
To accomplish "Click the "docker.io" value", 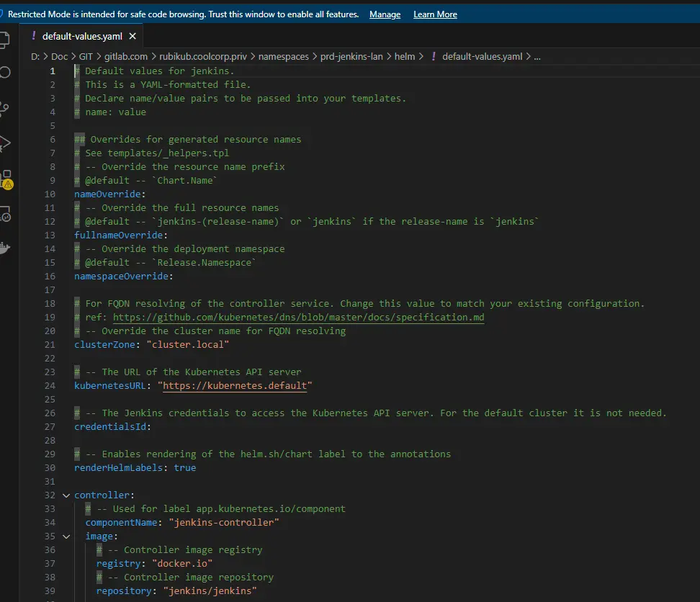I will [183, 564].
